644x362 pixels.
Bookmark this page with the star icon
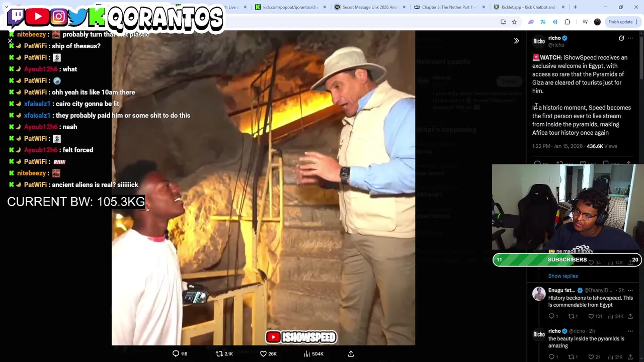point(514,22)
